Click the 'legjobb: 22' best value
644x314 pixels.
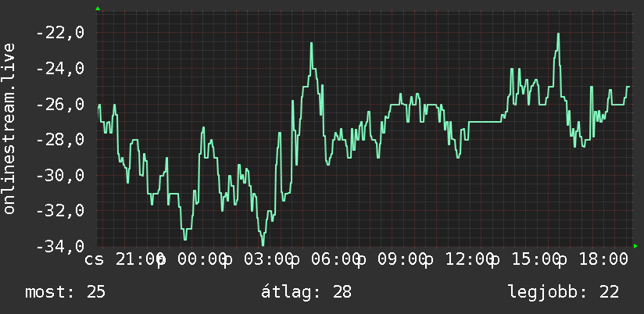pyautogui.click(x=564, y=292)
